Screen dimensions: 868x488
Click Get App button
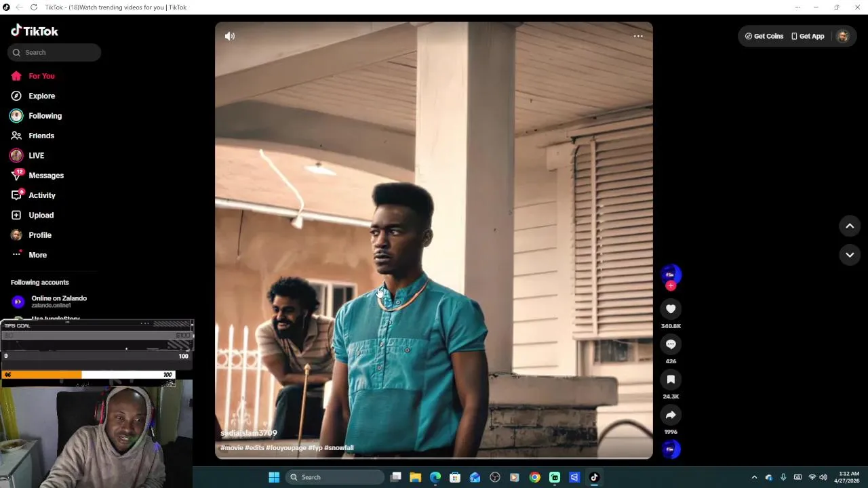pyautogui.click(x=808, y=36)
